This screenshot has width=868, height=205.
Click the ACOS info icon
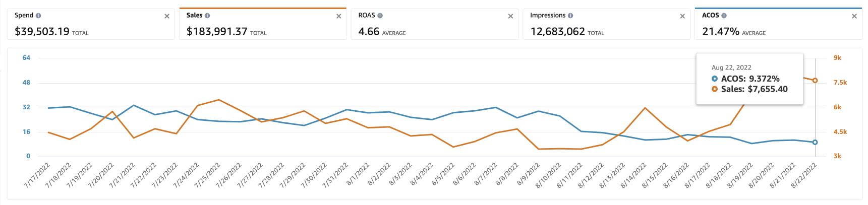pyautogui.click(x=724, y=16)
